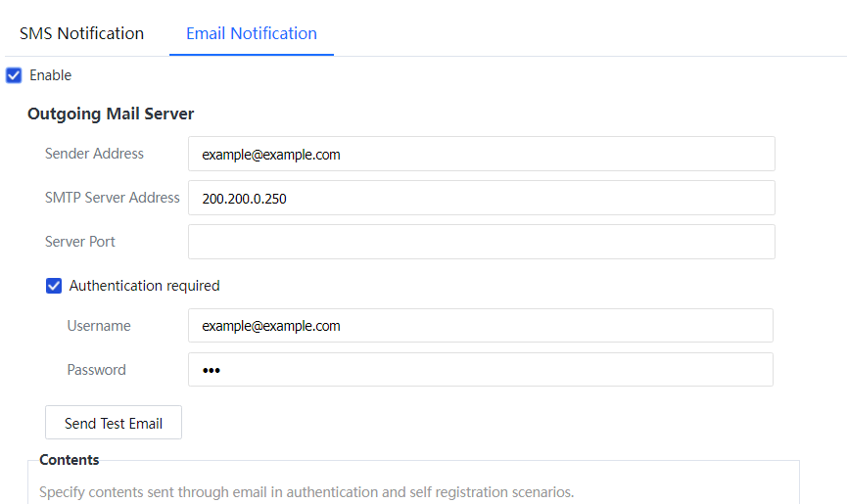Click the 'Sender Address' label text
The image size is (847, 504).
pos(94,154)
